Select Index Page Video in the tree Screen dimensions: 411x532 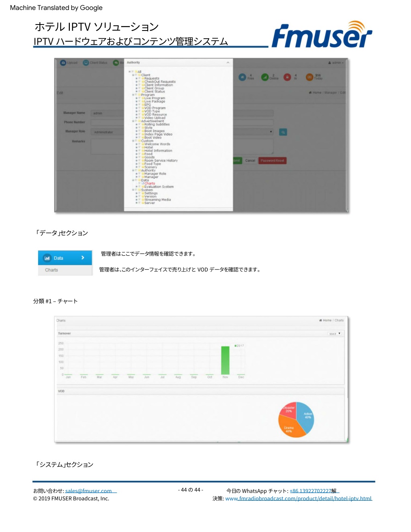[x=158, y=134]
